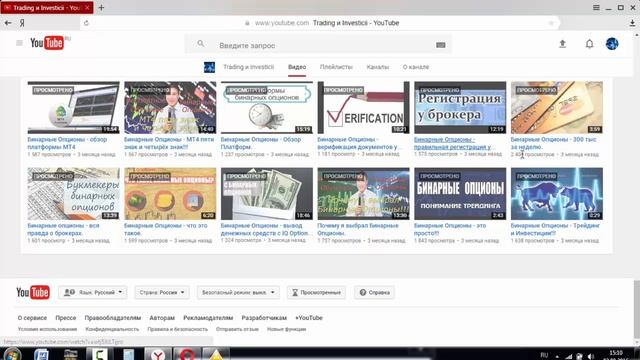Viewport: 640px width, 360px height.
Task: Open the Безопасный режим: выкл. dropdown
Action: 238,292
